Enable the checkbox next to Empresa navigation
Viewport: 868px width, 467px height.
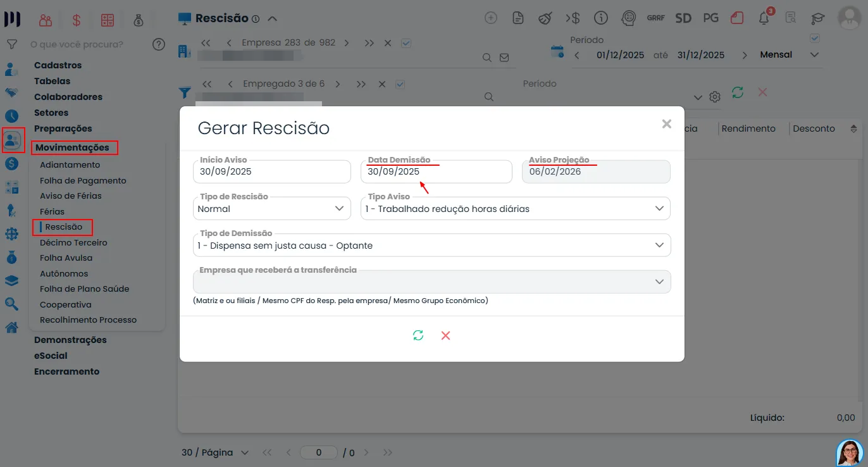coord(406,43)
